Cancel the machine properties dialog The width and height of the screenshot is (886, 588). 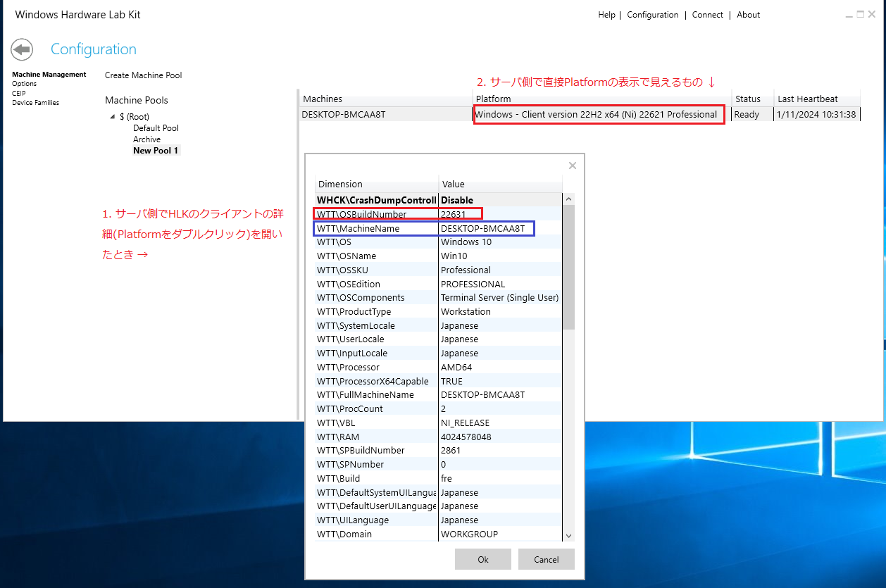click(546, 558)
